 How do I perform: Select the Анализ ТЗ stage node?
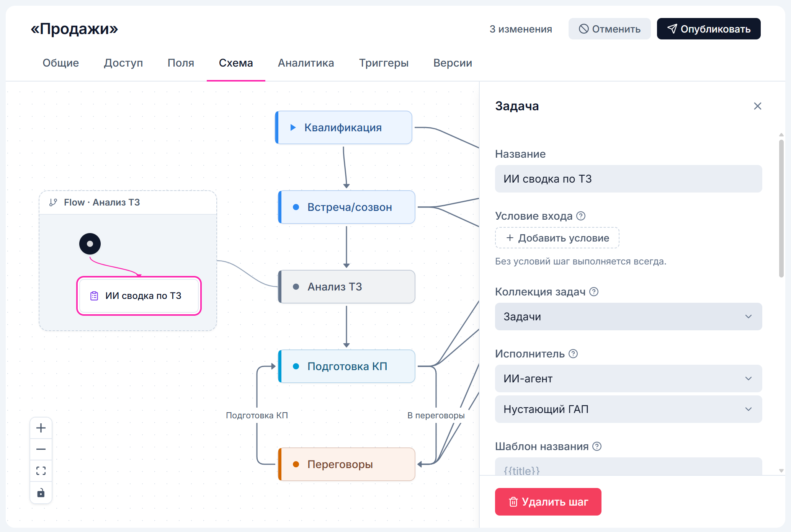346,287
